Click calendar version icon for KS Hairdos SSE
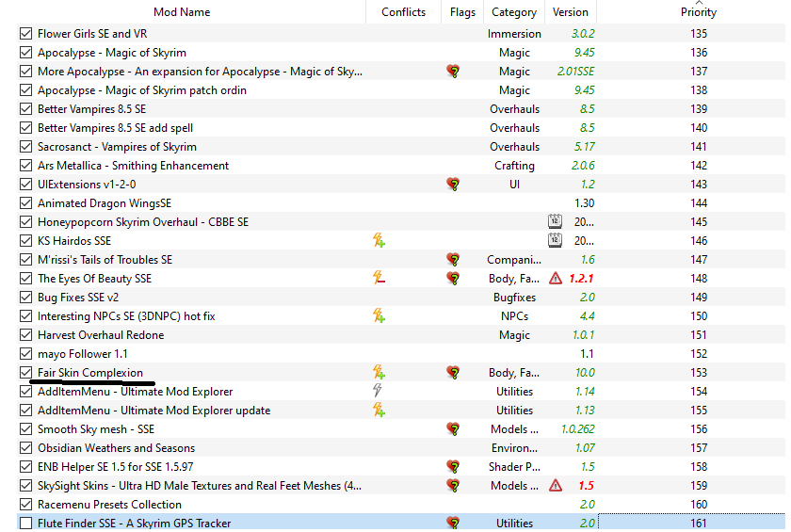This screenshot has width=791, height=532. 555,240
